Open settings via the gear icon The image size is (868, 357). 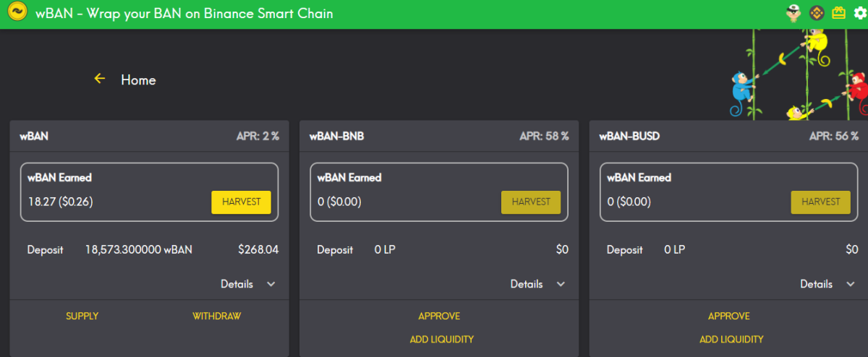tap(859, 13)
